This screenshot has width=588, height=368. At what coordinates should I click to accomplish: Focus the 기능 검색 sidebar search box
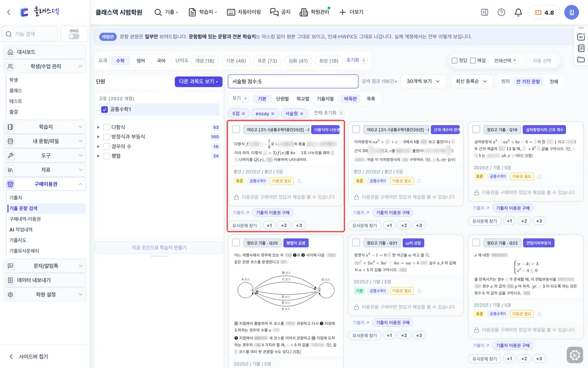coord(30,34)
